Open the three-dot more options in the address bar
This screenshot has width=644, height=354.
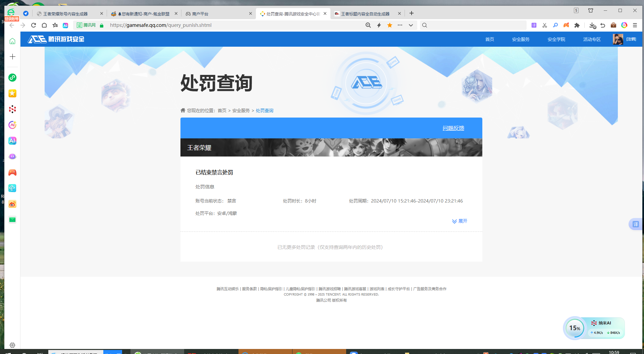tap(400, 25)
